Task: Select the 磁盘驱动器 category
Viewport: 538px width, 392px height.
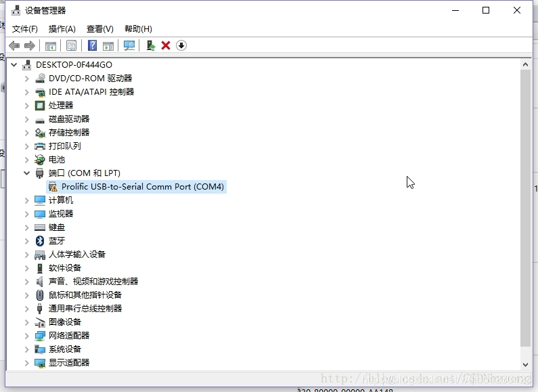Action: tap(69, 119)
